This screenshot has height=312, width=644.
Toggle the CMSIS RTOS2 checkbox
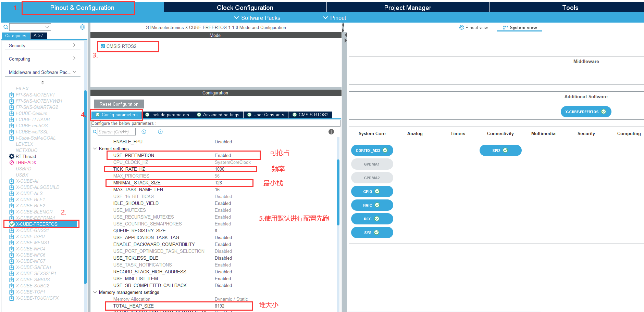[x=103, y=46]
